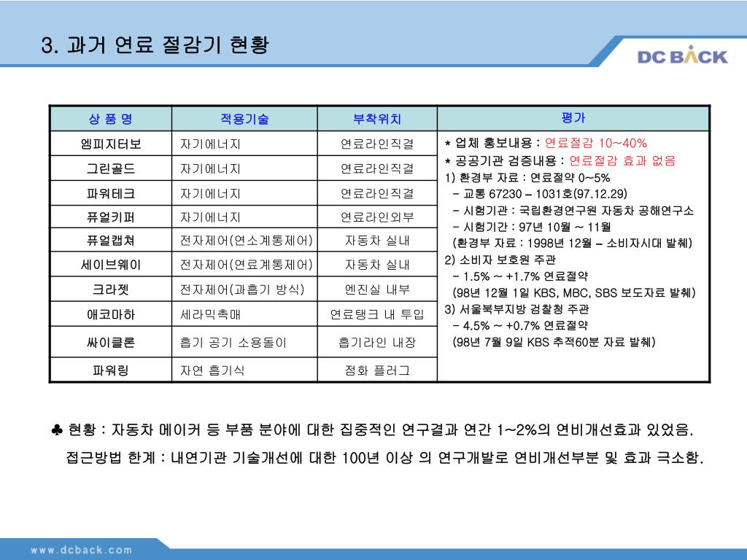Click the '부착위치' column header

(x=377, y=119)
